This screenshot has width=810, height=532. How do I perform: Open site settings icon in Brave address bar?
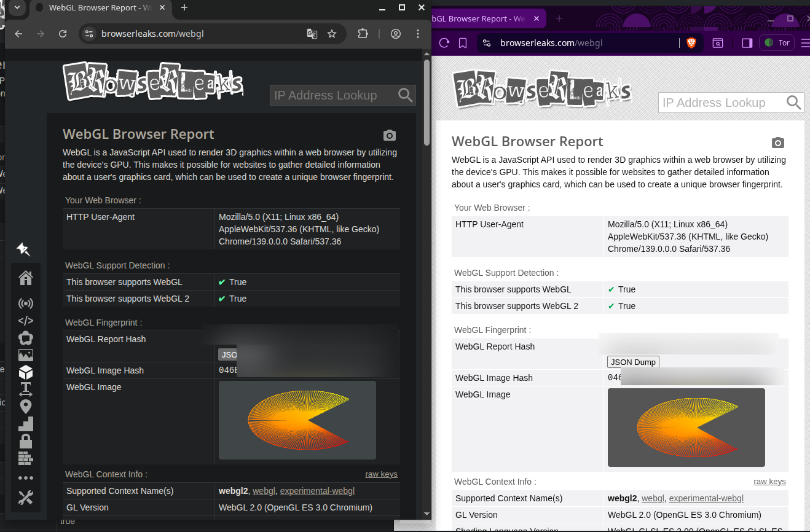487,43
